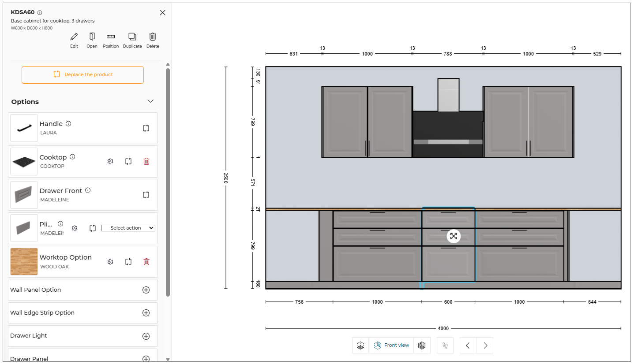Click the scrollbar down arrow
The width and height of the screenshot is (634, 364).
click(168, 360)
